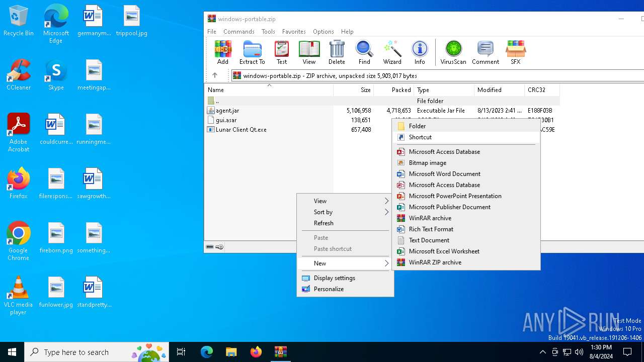The width and height of the screenshot is (644, 362).
Task: Create a new Microsoft Excel Worksheet
Action: pyautogui.click(x=466, y=251)
